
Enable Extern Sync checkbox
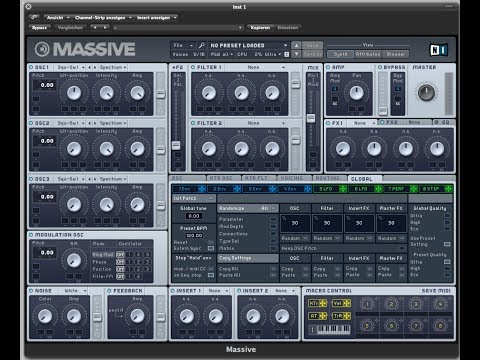[211, 248]
